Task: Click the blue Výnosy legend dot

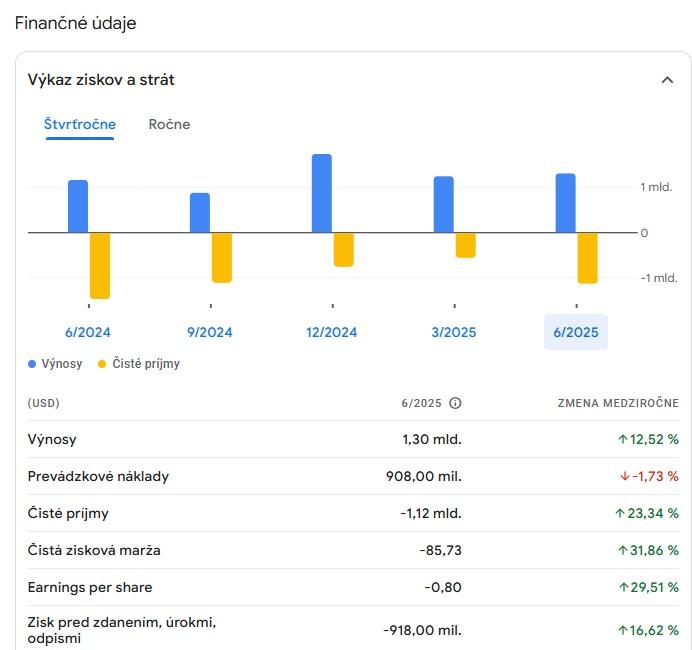Action: 32,364
